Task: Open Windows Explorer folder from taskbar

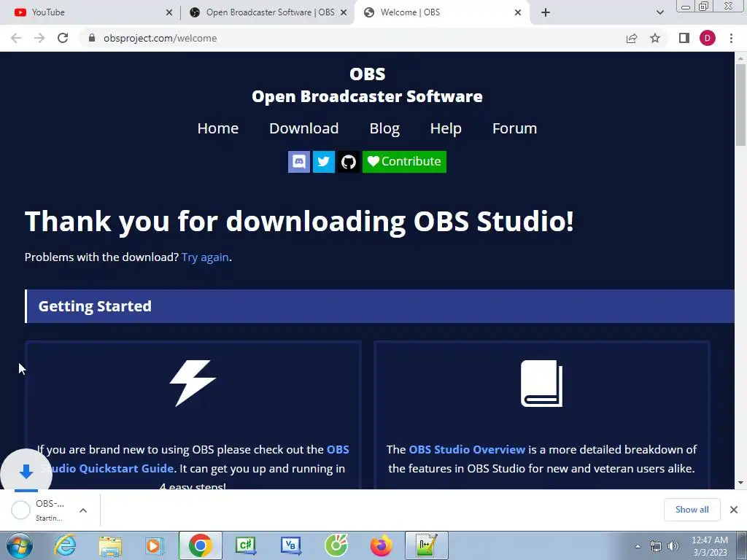Action: point(110,545)
